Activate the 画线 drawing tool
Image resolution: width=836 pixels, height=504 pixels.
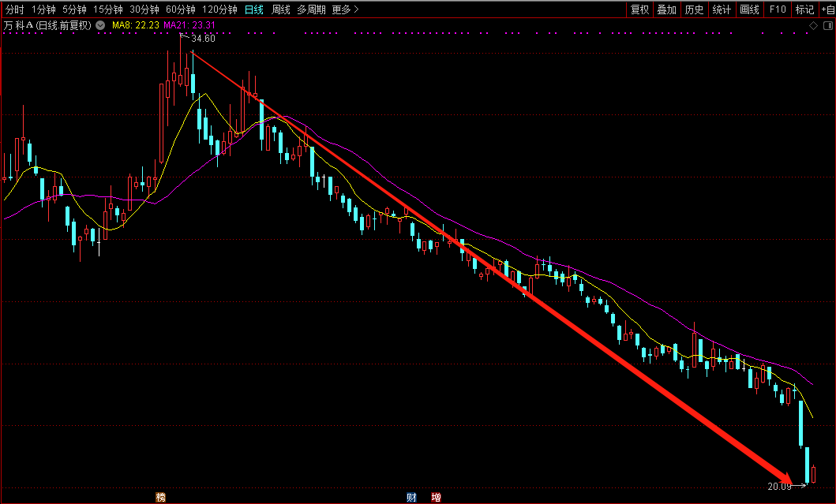750,9
